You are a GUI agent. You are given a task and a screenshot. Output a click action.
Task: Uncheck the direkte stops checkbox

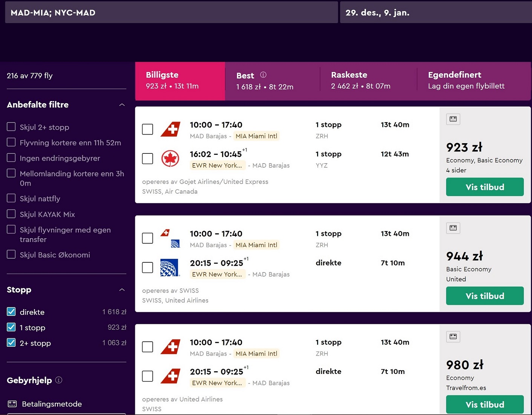coord(11,312)
